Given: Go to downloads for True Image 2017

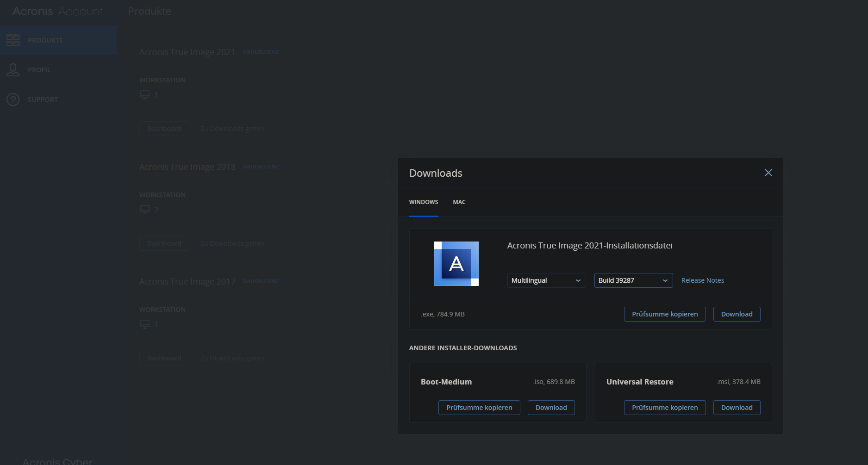Looking at the screenshot, I should click(232, 358).
